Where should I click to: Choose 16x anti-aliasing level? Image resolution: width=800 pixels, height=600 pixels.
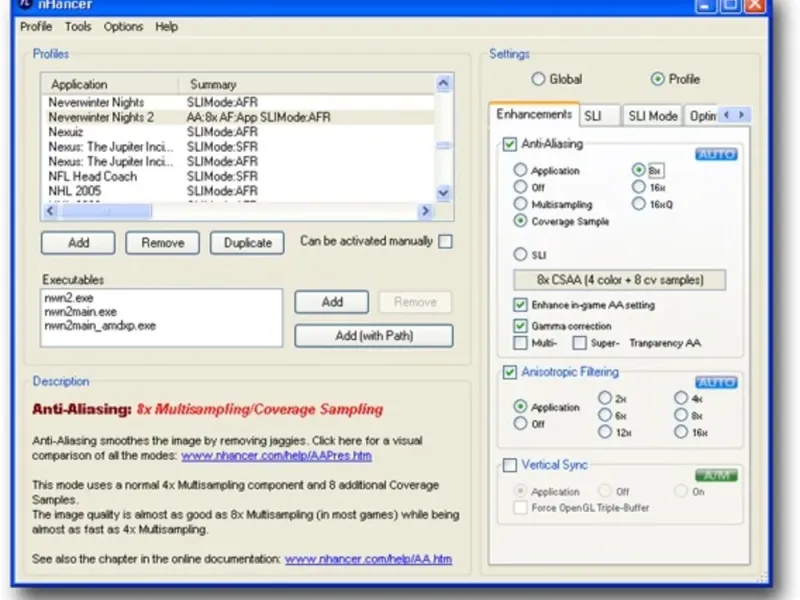(638, 187)
